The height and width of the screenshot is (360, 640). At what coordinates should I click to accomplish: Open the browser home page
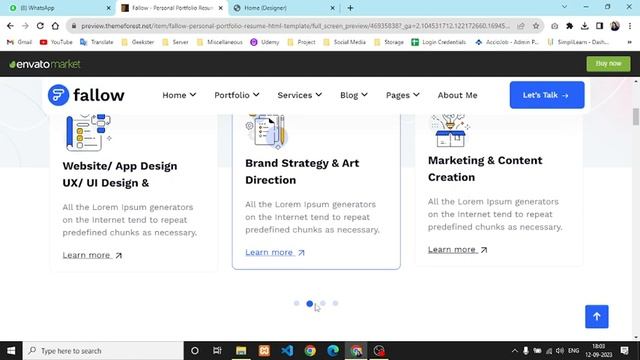click(x=55, y=26)
